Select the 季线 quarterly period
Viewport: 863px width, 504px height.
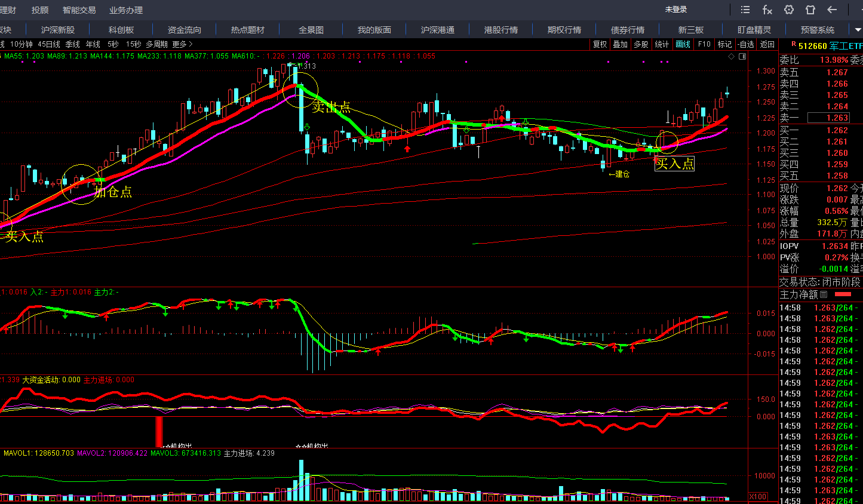coord(73,44)
